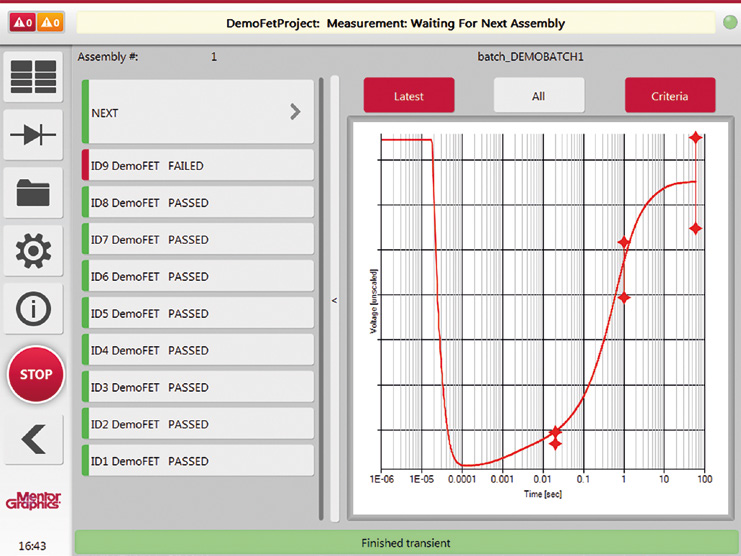Click the measurement status message banner
This screenshot has width=741, height=556.
pyautogui.click(x=396, y=23)
